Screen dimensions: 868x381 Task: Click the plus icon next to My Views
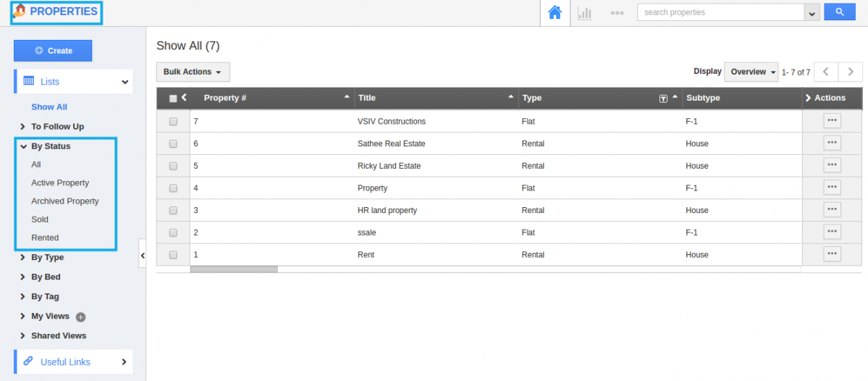coord(81,317)
